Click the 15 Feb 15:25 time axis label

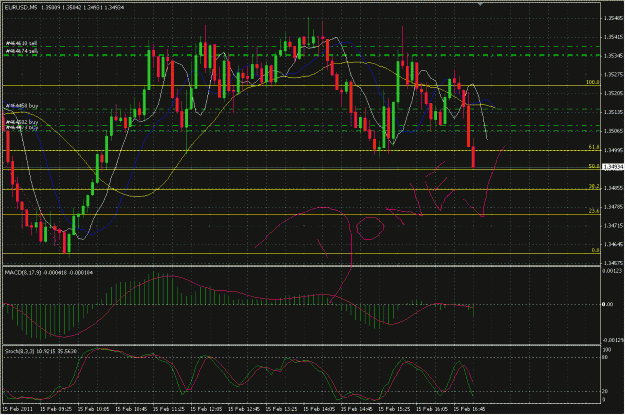393,409
